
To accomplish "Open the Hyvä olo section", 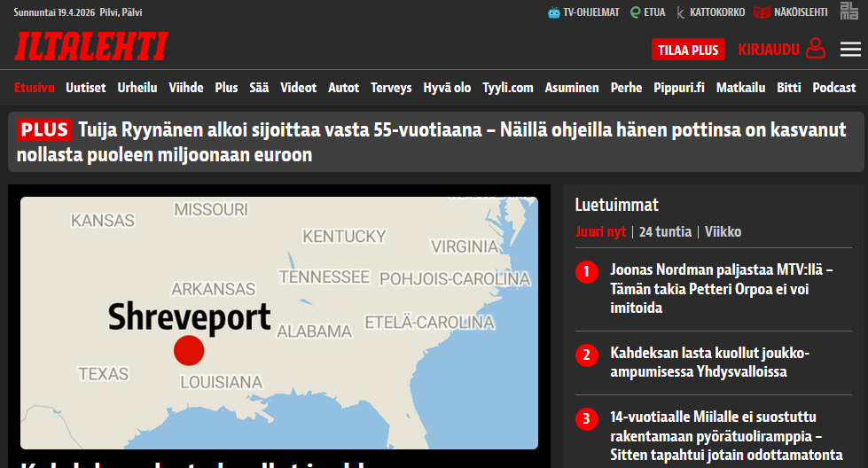I will click(x=447, y=88).
